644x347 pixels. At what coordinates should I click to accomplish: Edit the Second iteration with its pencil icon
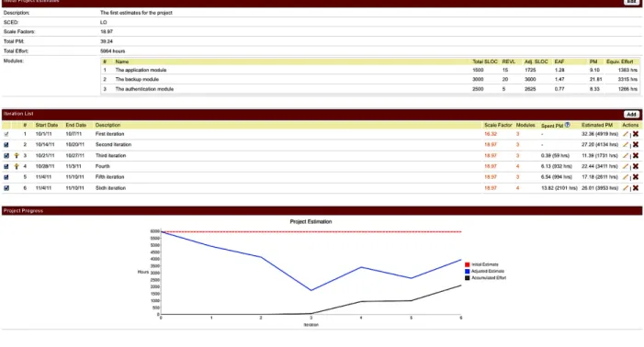pyautogui.click(x=626, y=145)
